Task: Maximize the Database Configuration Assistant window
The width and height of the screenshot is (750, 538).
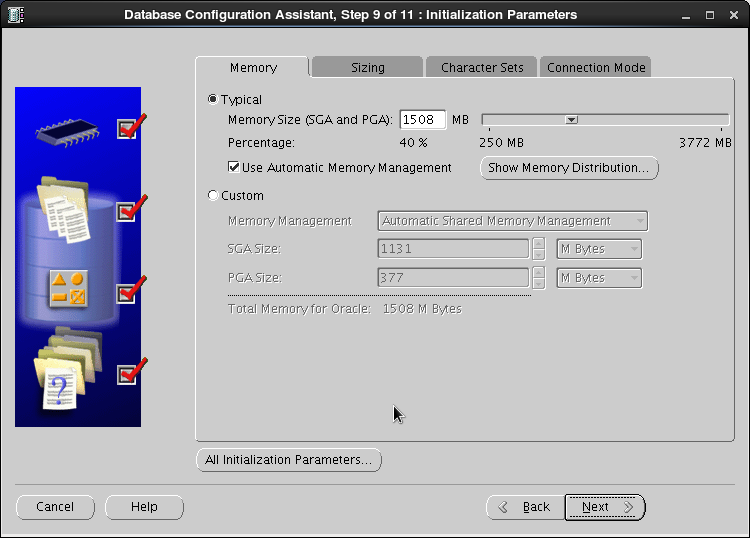Action: tap(710, 15)
